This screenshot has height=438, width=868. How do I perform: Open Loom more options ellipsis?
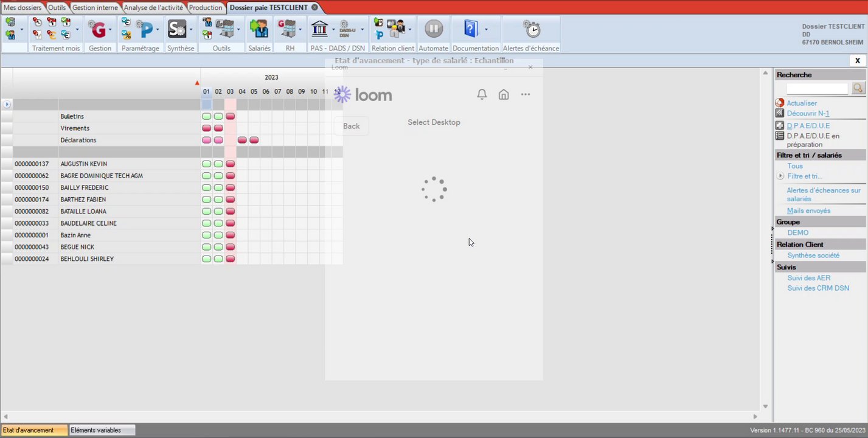point(526,94)
